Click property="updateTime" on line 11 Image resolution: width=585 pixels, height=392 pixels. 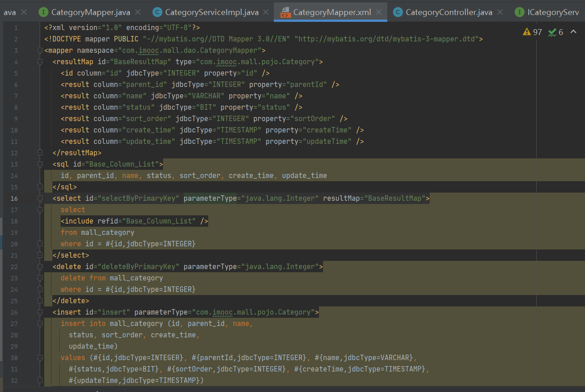click(309, 142)
